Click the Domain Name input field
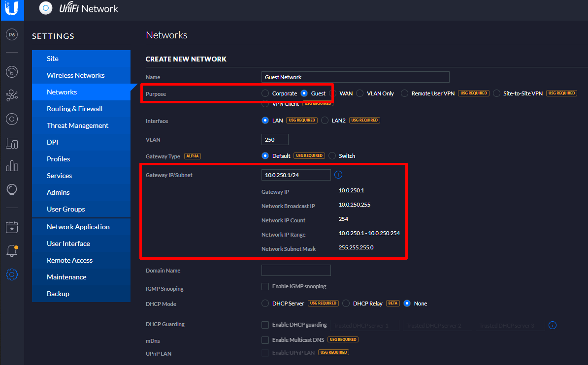 tap(296, 270)
